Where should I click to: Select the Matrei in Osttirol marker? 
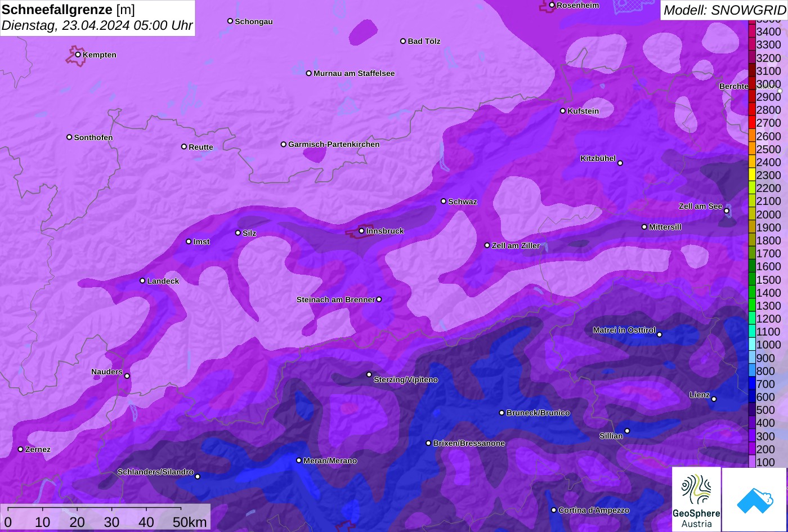pyautogui.click(x=660, y=334)
